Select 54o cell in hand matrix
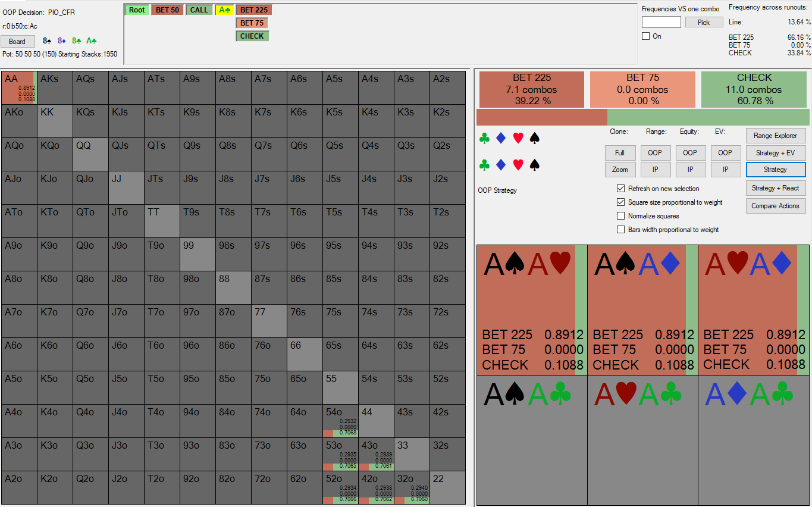The height and width of the screenshot is (507, 812). pyautogui.click(x=340, y=421)
